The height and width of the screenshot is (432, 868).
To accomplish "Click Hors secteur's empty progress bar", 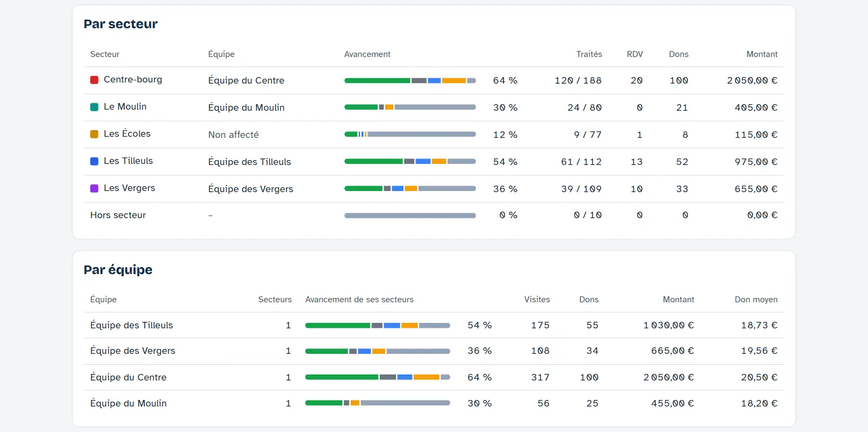I will click(x=410, y=215).
